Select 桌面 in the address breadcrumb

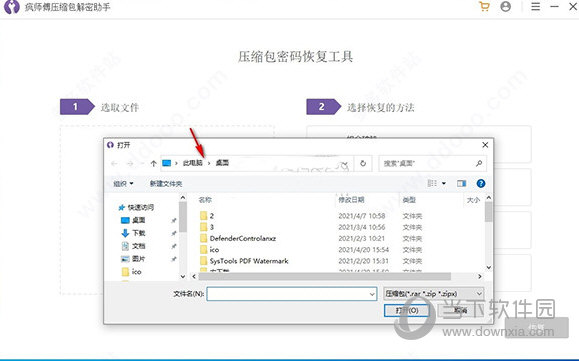(222, 163)
